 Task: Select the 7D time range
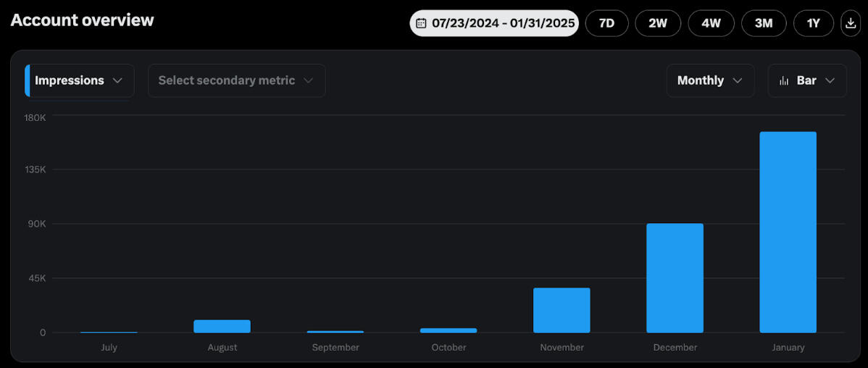(606, 23)
